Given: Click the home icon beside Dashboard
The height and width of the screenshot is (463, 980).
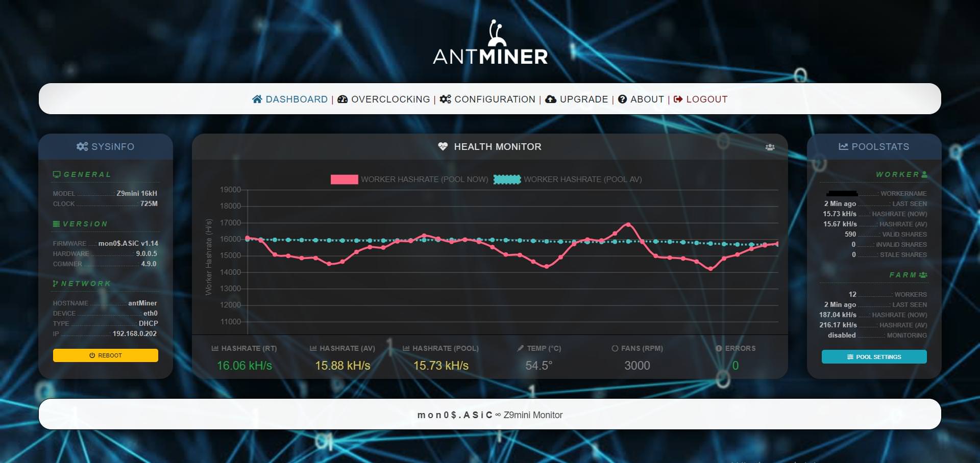Looking at the screenshot, I should 257,99.
